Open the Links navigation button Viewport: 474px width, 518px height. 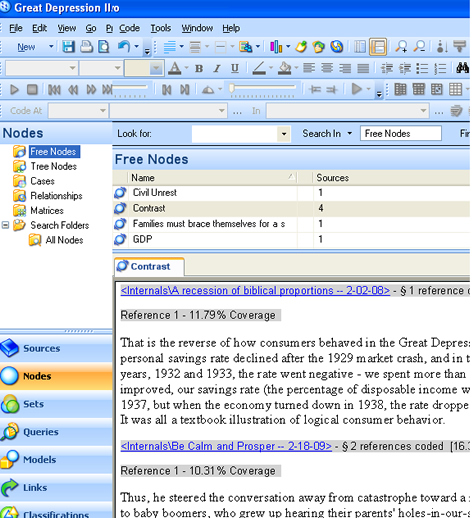[56, 488]
